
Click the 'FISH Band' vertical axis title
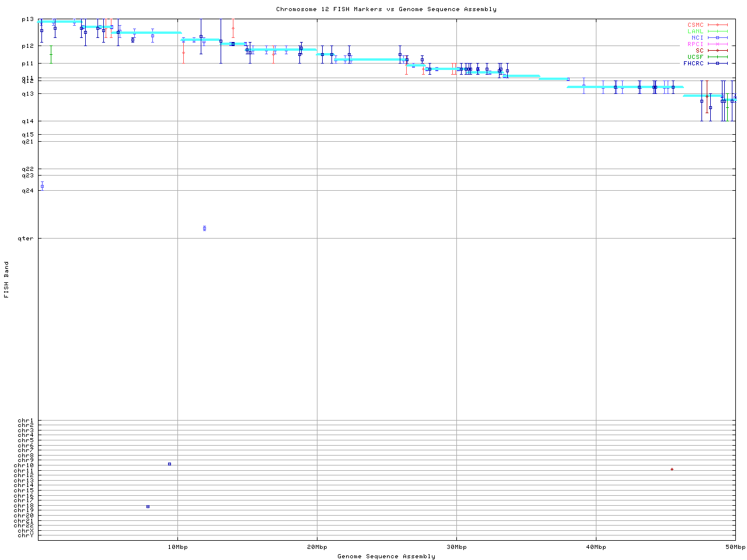click(x=7, y=279)
